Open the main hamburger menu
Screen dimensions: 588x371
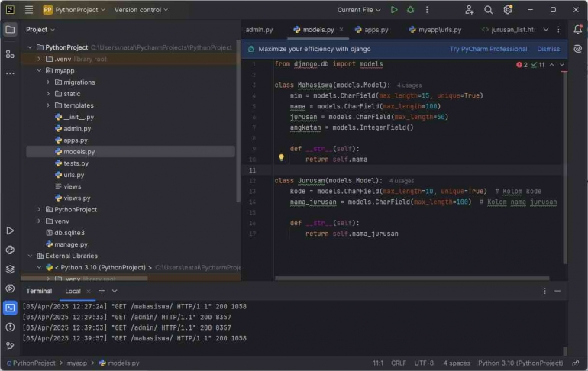point(29,10)
